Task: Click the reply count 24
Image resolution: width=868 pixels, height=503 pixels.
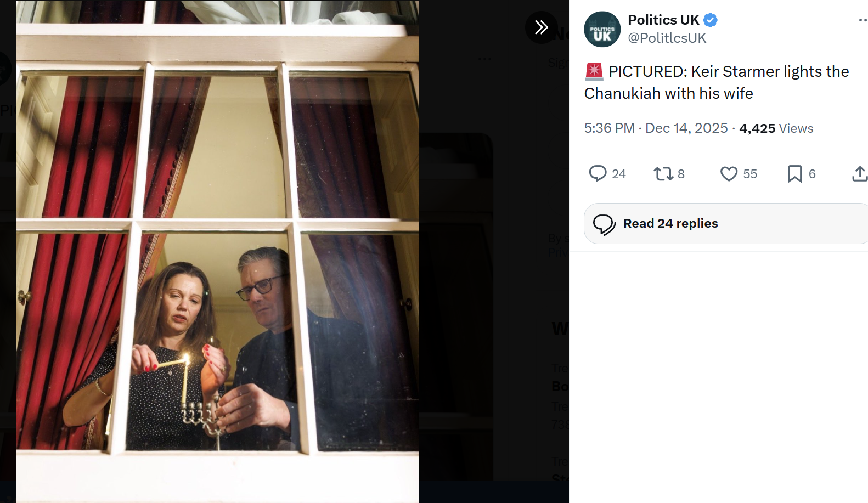Action: point(619,174)
